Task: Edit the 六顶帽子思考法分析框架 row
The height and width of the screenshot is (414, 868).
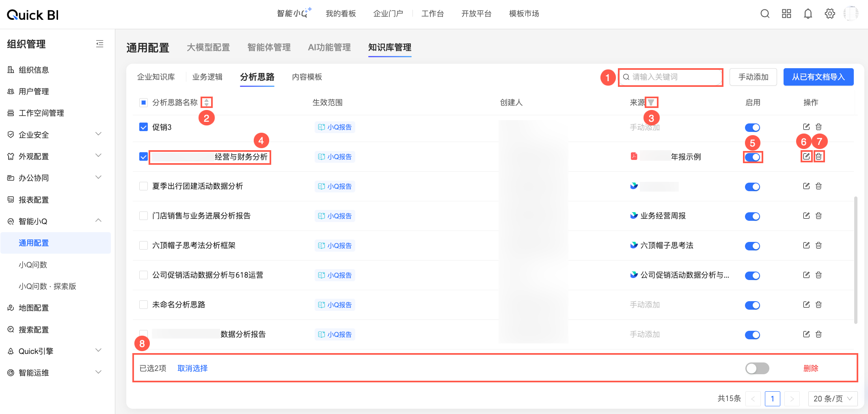Action: pos(806,245)
